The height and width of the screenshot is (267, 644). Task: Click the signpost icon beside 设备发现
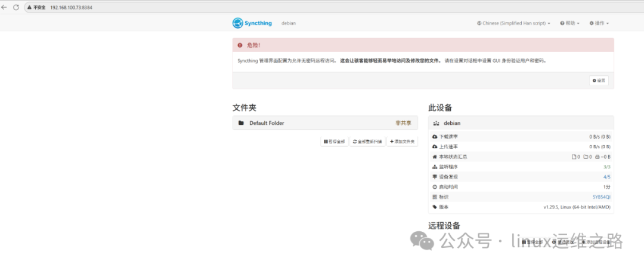tap(435, 177)
